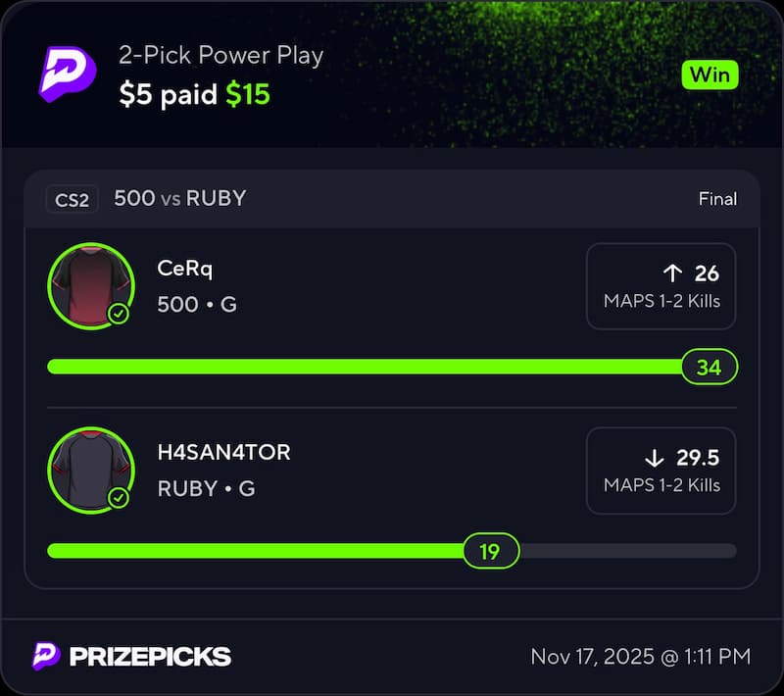Click the PRIZEPICKS wordmark in footer

[x=150, y=656]
